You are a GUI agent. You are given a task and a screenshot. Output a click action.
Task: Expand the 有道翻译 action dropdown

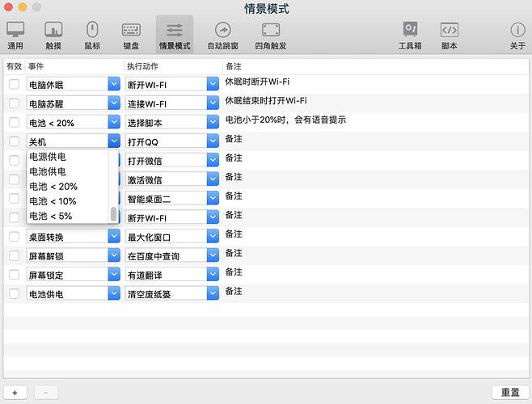coord(213,276)
